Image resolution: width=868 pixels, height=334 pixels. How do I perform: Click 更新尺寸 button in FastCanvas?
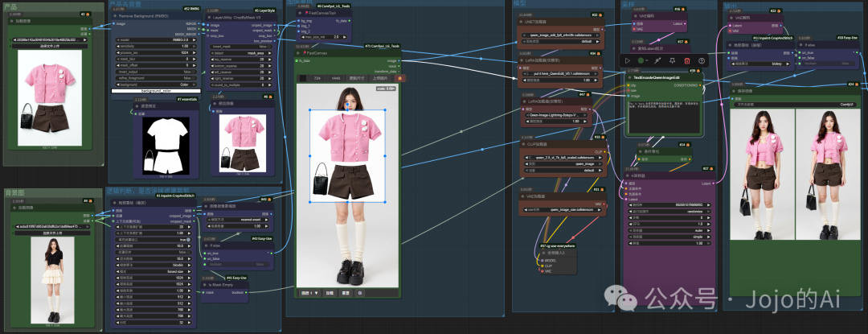coord(356,78)
